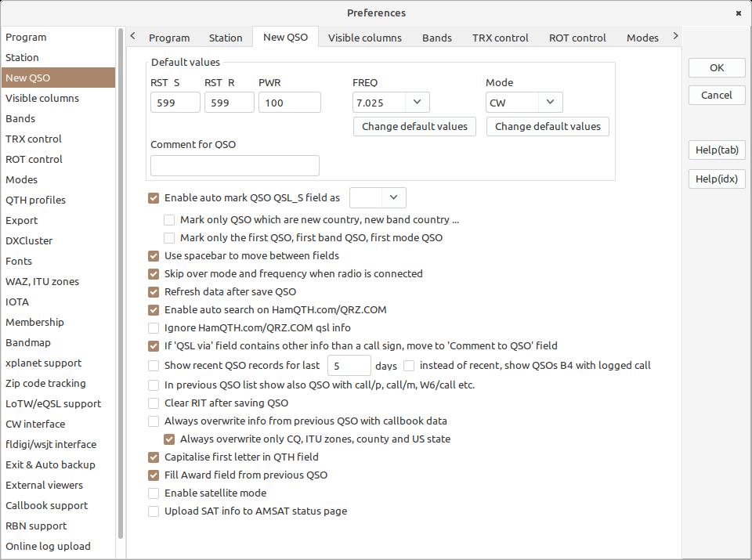Select Zip code tracking in sidebar

(58, 384)
